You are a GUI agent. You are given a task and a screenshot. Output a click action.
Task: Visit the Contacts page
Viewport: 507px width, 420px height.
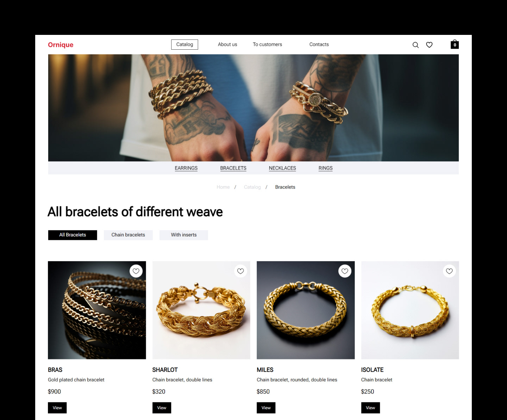319,44
